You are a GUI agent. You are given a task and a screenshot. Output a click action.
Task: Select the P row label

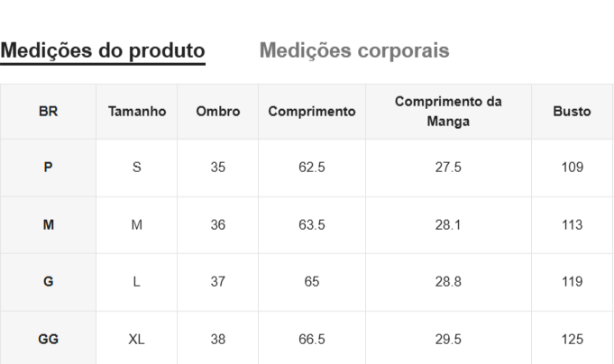[49, 168]
